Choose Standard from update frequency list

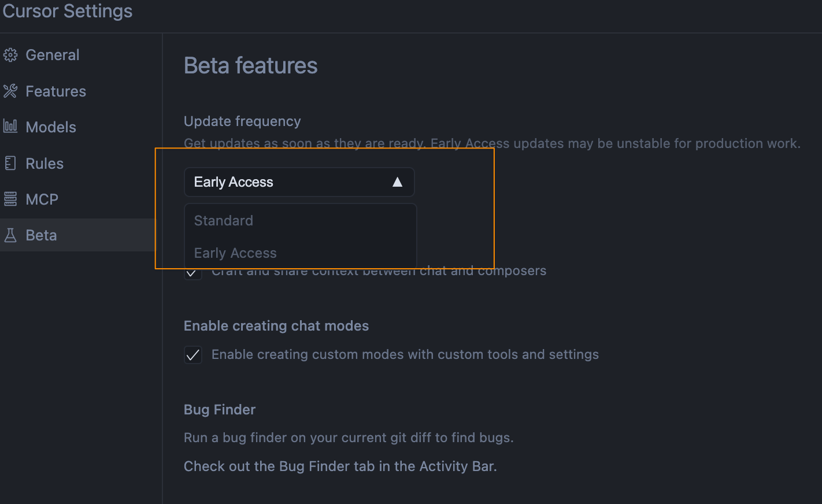300,221
